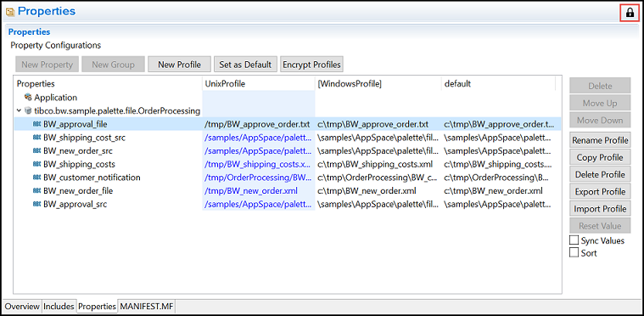Click the New Property button
This screenshot has width=644, height=316.
(47, 65)
